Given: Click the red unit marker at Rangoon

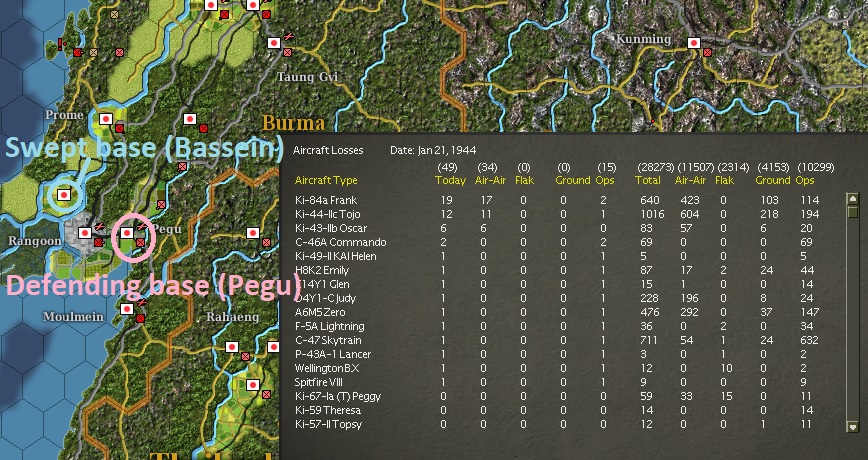Looking at the screenshot, I should (99, 242).
